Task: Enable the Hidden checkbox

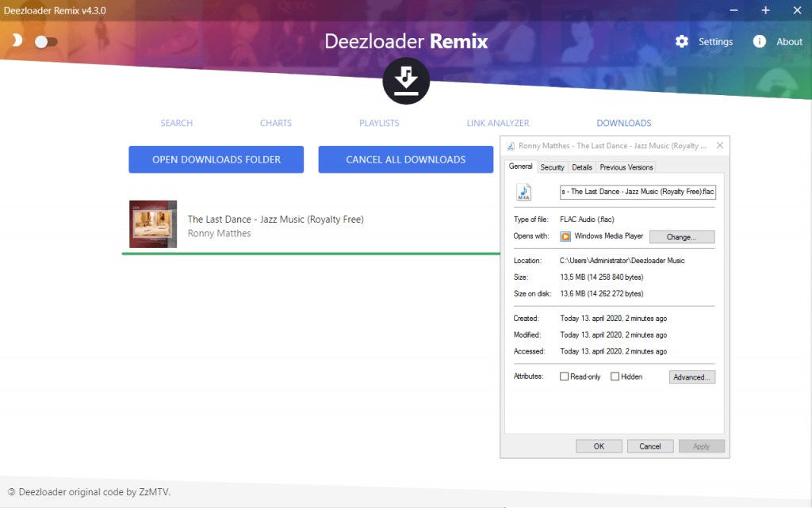Action: coord(615,376)
